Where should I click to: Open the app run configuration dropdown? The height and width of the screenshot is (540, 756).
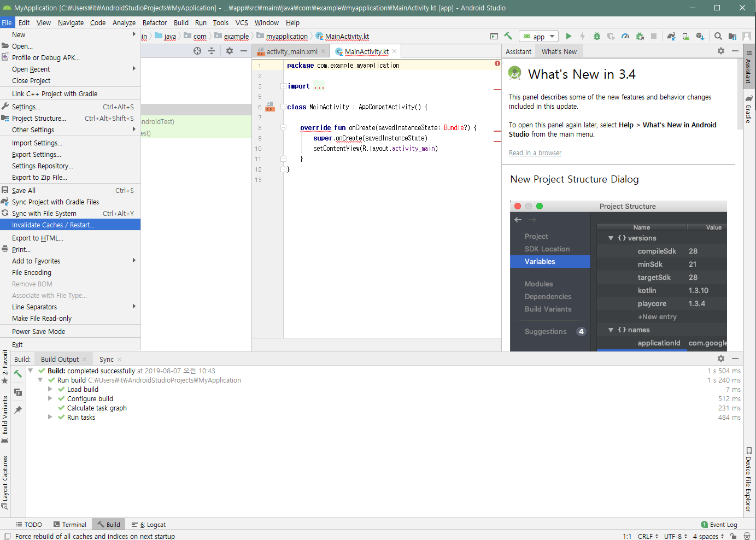point(538,37)
